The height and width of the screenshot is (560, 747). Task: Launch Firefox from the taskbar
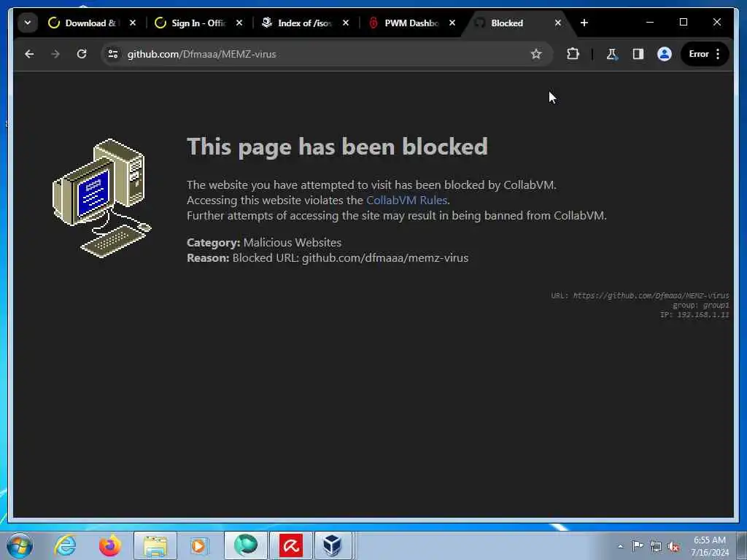(x=109, y=545)
